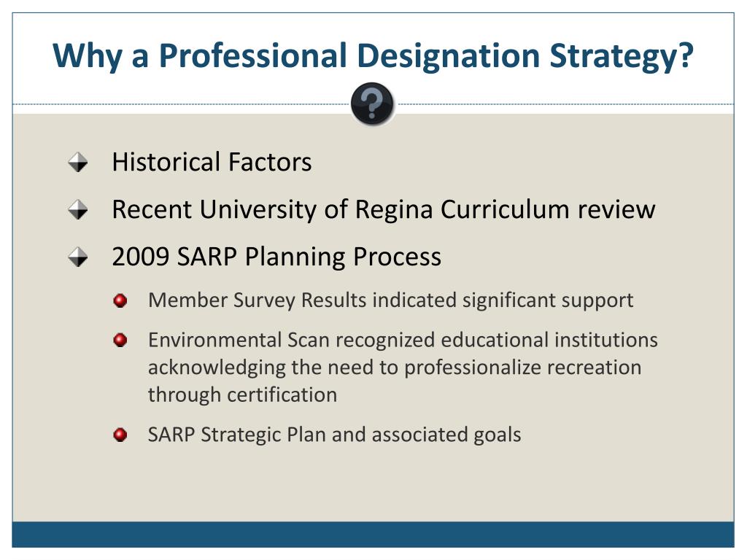Select Member Survey Results indicated significant support
This screenshot has height=560, width=747.
click(x=391, y=300)
